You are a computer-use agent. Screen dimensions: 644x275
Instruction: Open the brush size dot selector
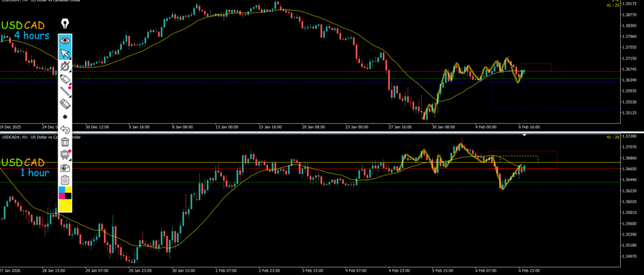pos(65,117)
